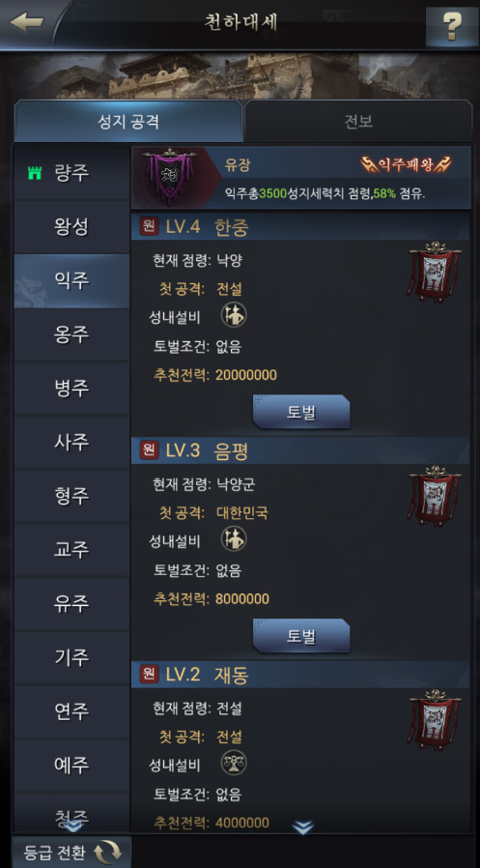Select the 성지 공격 tab

click(x=128, y=122)
